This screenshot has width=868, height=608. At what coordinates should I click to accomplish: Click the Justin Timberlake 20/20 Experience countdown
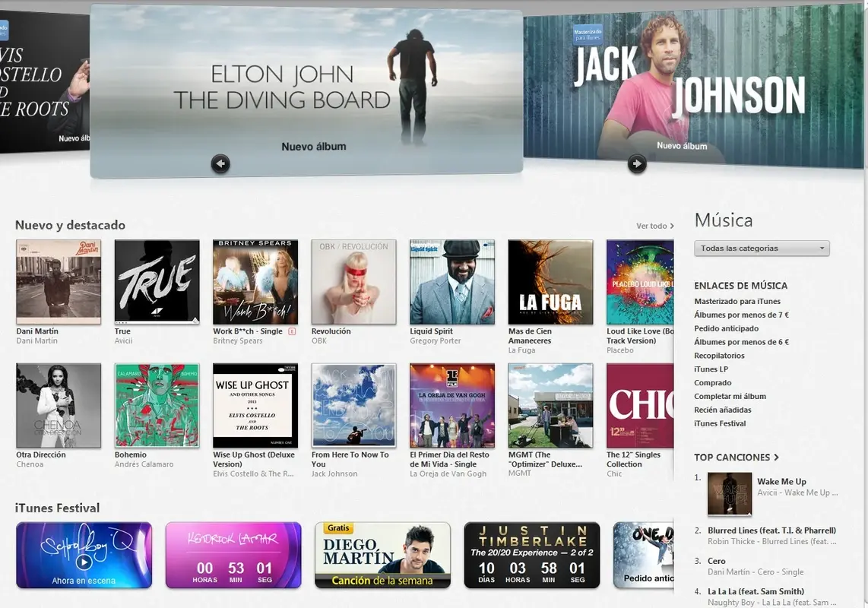[531, 555]
